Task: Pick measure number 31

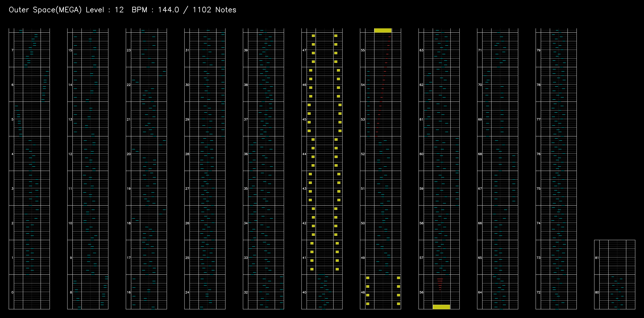Action: [187, 50]
